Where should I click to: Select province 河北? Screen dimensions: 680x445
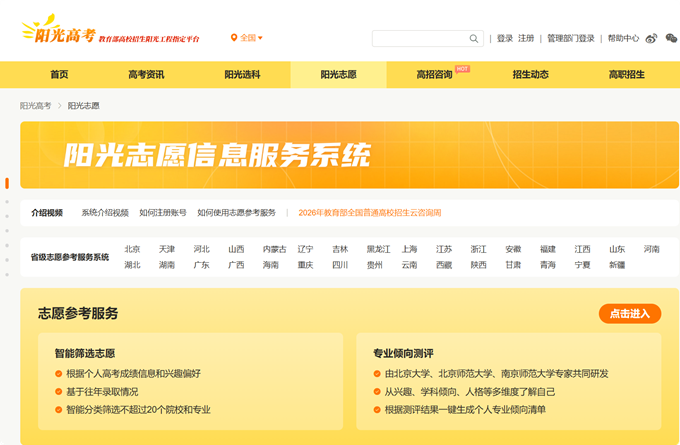tap(202, 249)
